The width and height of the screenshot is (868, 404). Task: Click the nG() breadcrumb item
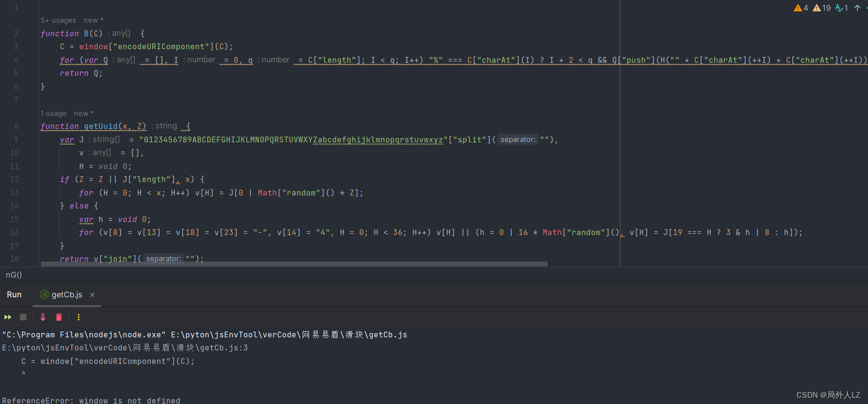click(x=14, y=275)
